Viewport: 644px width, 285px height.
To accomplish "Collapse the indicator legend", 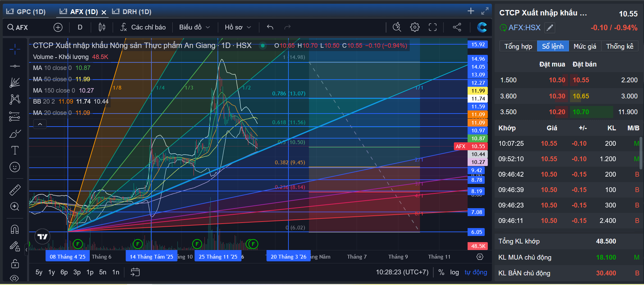I will 40,124.
